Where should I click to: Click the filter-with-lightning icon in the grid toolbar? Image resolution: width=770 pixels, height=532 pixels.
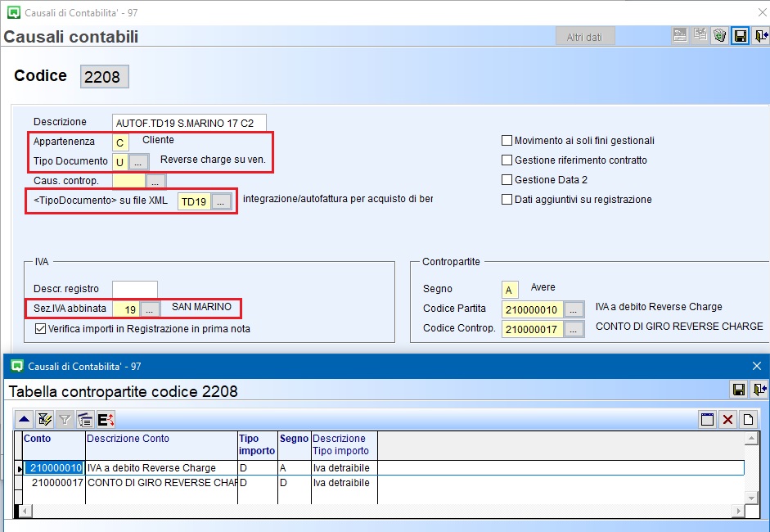(44, 420)
